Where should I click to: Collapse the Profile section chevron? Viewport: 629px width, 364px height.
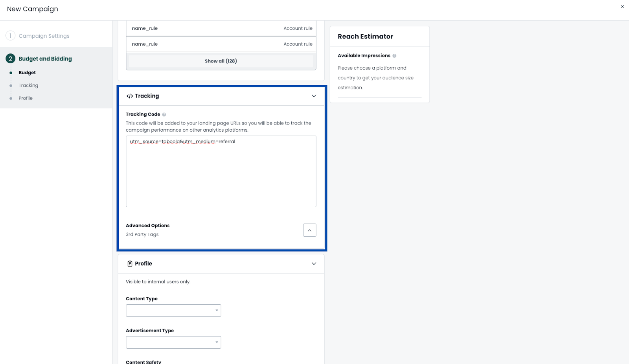[x=314, y=264]
